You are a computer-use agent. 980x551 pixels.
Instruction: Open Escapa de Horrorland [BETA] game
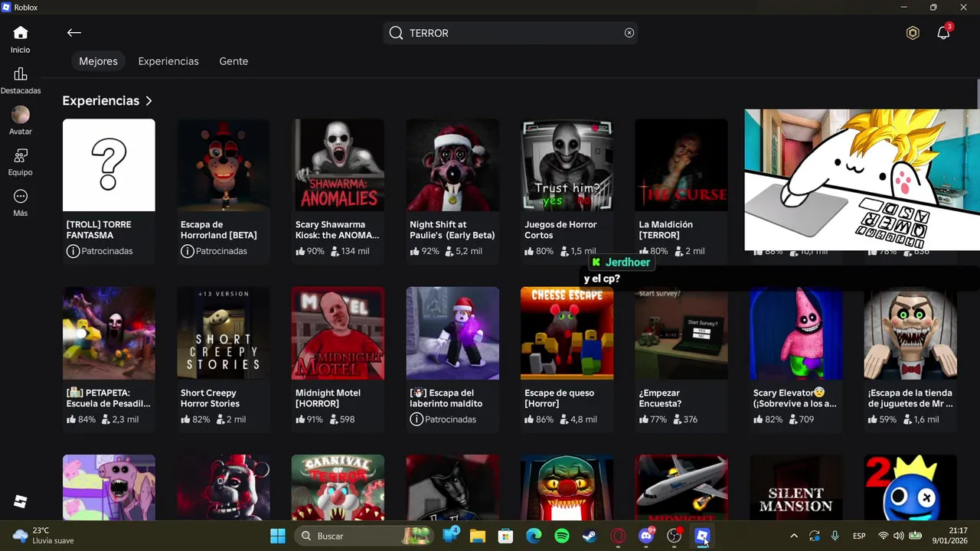[223, 190]
